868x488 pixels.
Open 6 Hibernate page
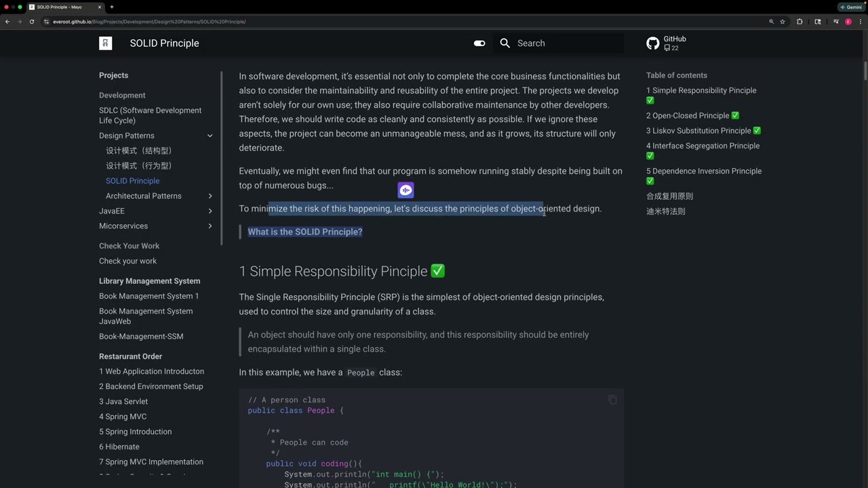pos(119,447)
